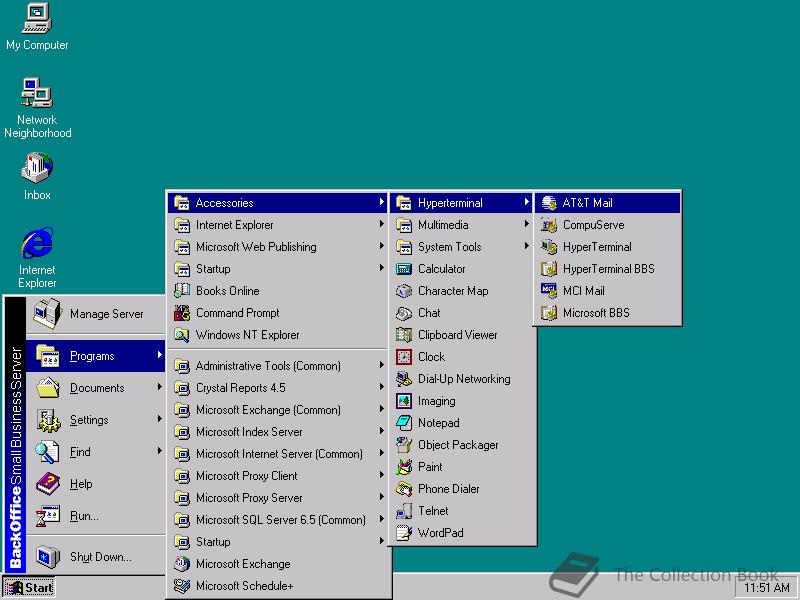Click the CompuServe connection icon
Screen dimensions: 800x600
coord(549,224)
